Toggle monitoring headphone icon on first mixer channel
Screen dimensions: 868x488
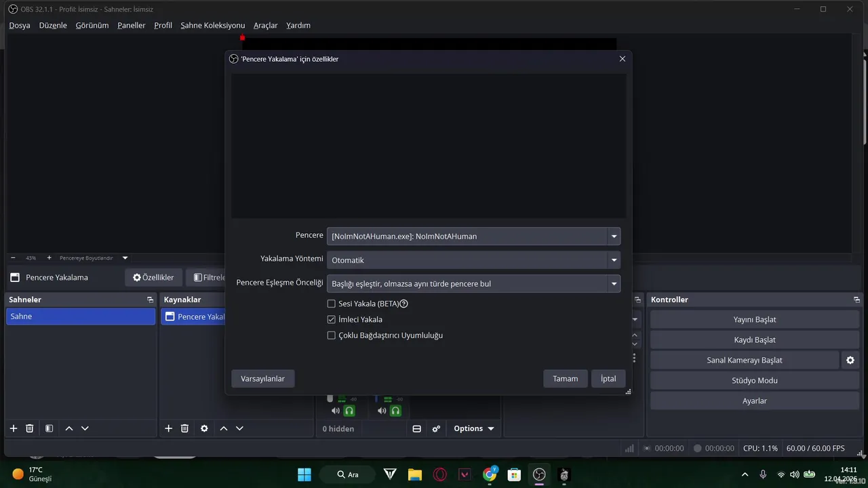pos(349,411)
